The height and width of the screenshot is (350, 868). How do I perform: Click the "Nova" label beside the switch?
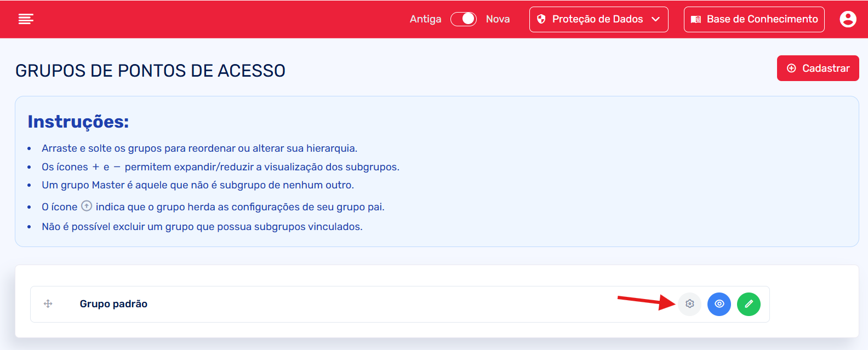pyautogui.click(x=498, y=19)
